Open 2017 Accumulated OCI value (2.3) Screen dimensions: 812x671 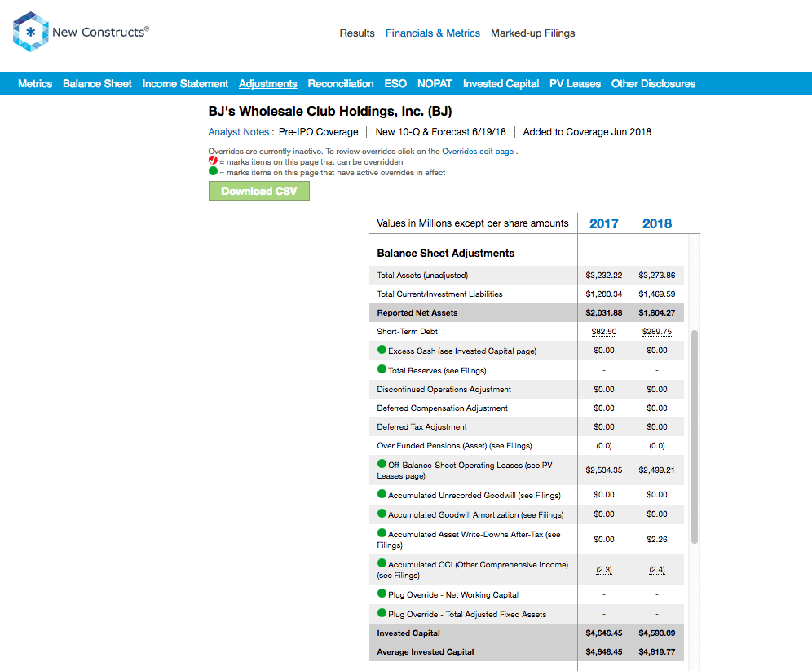point(604,570)
